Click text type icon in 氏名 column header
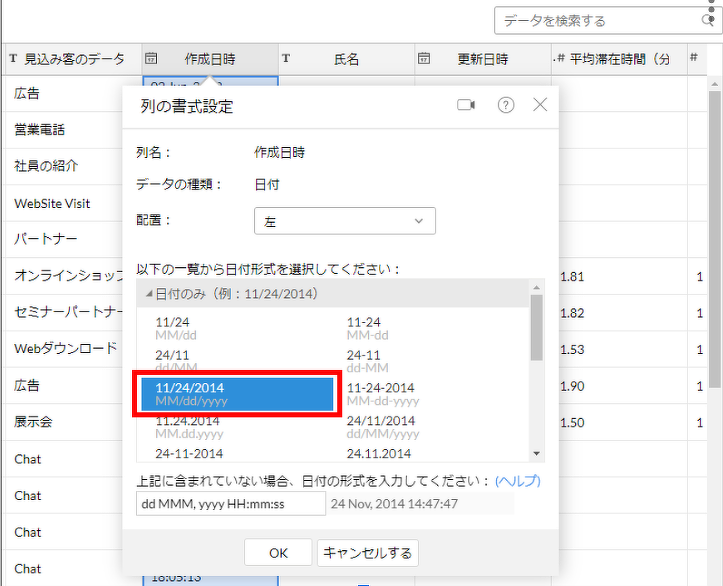723x586 pixels. coord(286,59)
